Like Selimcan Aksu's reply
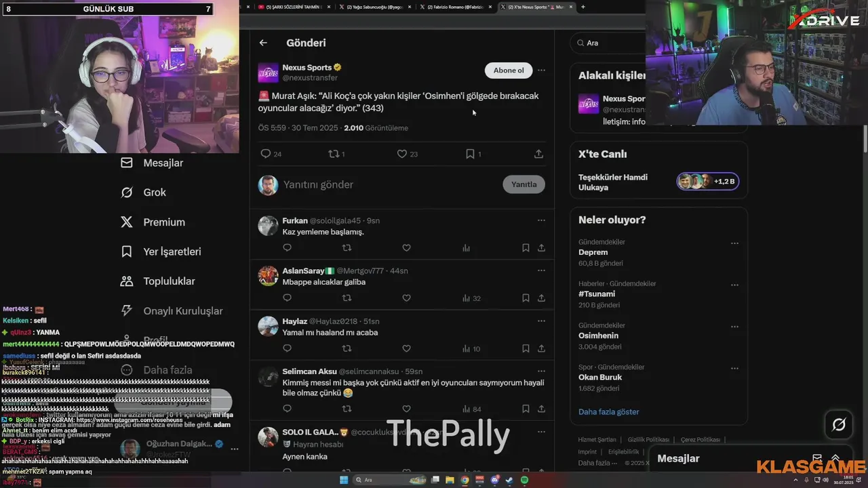868x488 pixels. coord(406,409)
